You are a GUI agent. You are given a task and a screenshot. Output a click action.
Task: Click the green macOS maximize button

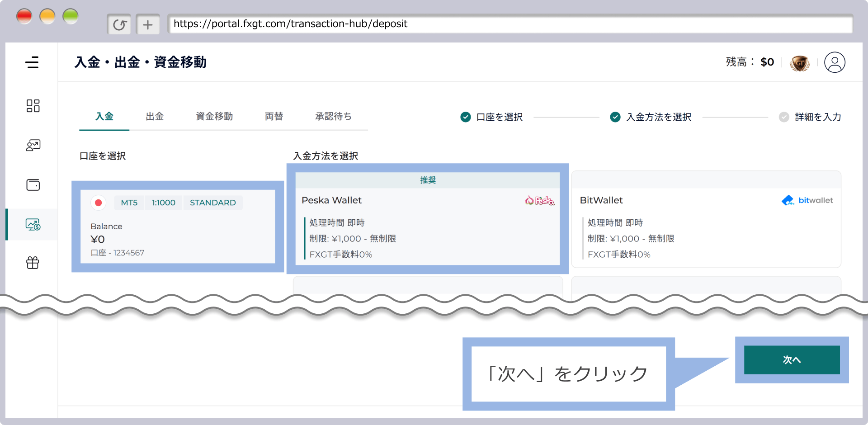click(x=71, y=16)
